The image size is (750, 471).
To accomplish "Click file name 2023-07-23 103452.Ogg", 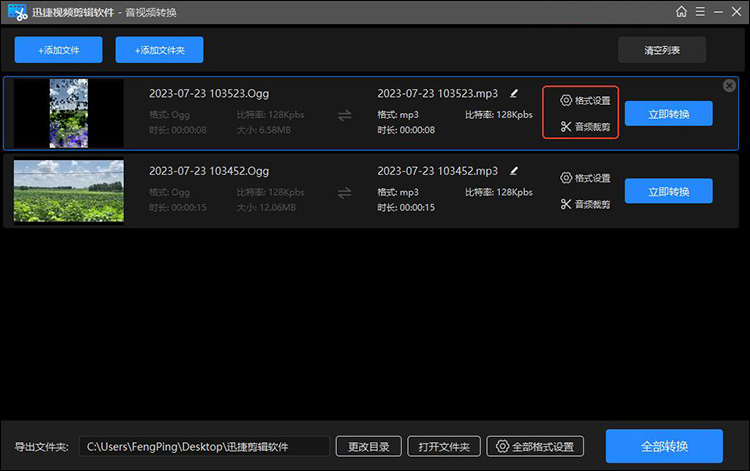I will point(209,171).
